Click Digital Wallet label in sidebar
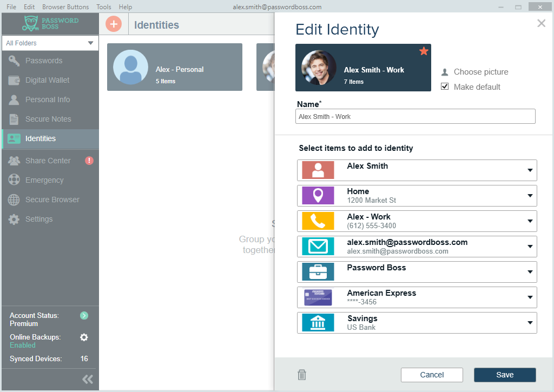554x392 pixels. tap(48, 80)
